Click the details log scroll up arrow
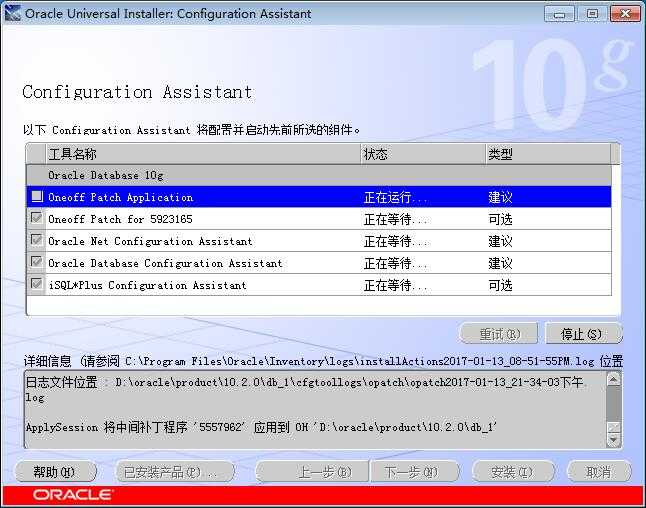646x508 pixels. (x=613, y=379)
